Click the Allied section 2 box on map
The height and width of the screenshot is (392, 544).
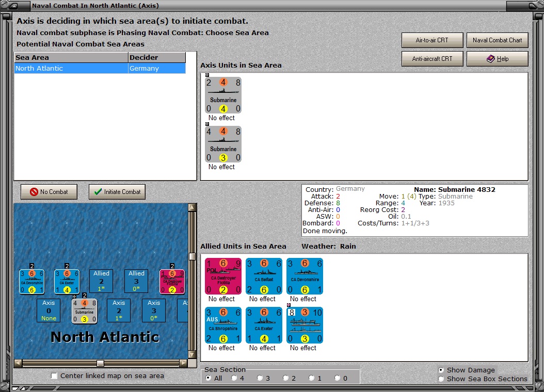point(101,281)
